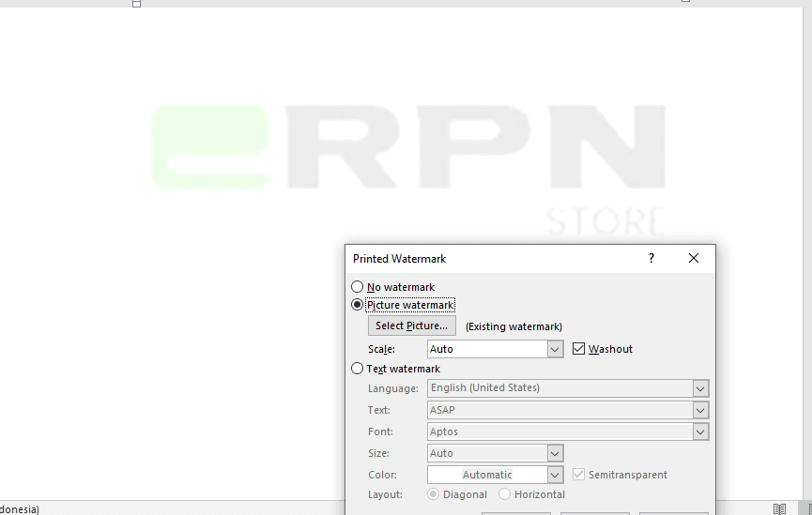The image size is (812, 515).
Task: Choose the Horizontal layout option
Action: pyautogui.click(x=504, y=494)
